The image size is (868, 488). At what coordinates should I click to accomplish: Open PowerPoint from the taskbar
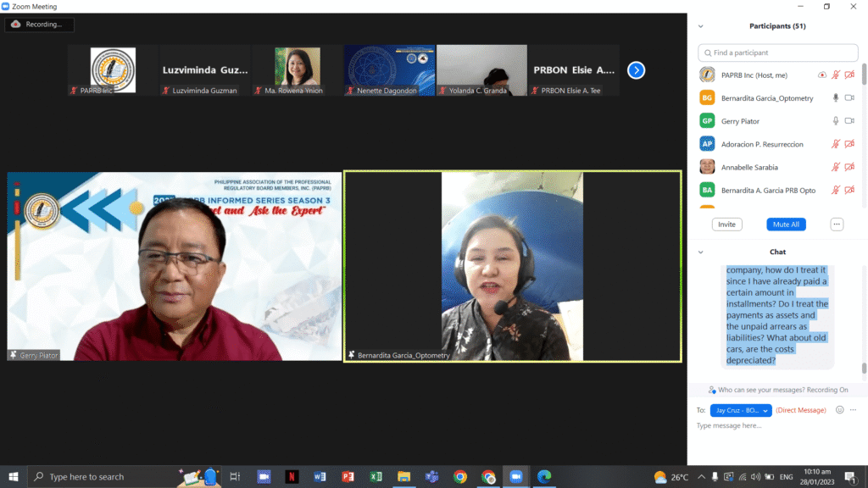(x=348, y=476)
